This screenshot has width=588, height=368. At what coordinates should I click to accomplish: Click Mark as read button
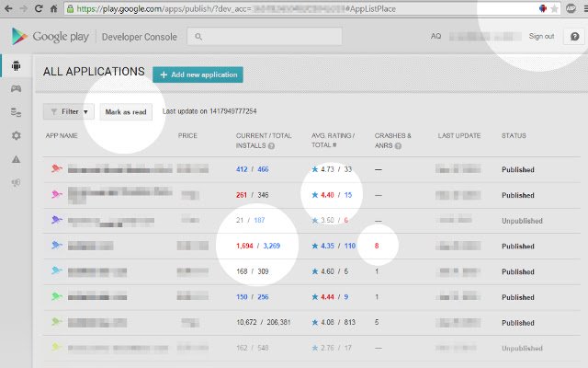pyautogui.click(x=126, y=112)
